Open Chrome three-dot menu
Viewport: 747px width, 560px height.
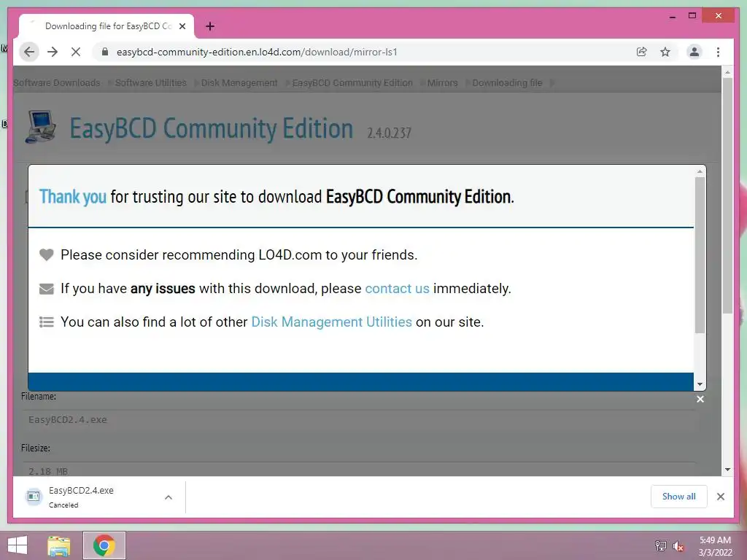point(718,52)
